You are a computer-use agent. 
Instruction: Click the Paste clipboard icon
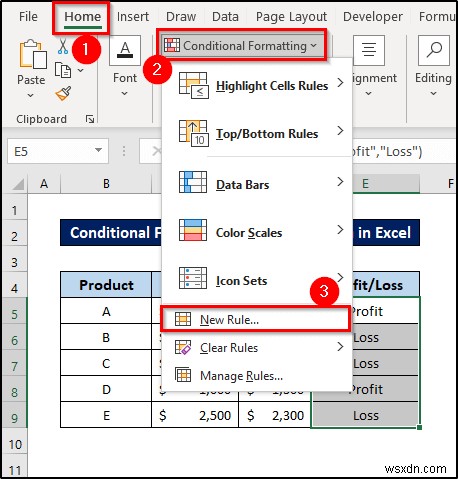(x=33, y=54)
